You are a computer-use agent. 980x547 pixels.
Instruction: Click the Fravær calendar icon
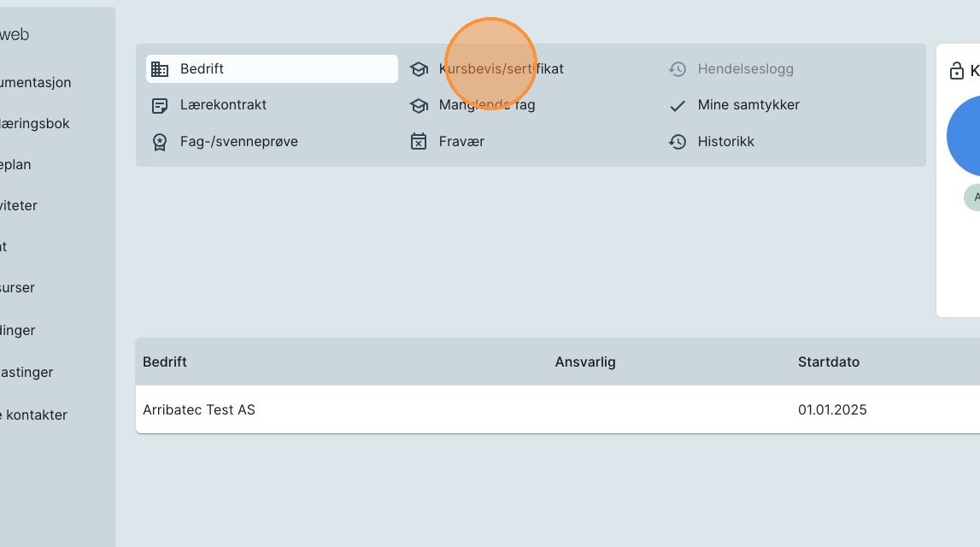coord(419,142)
